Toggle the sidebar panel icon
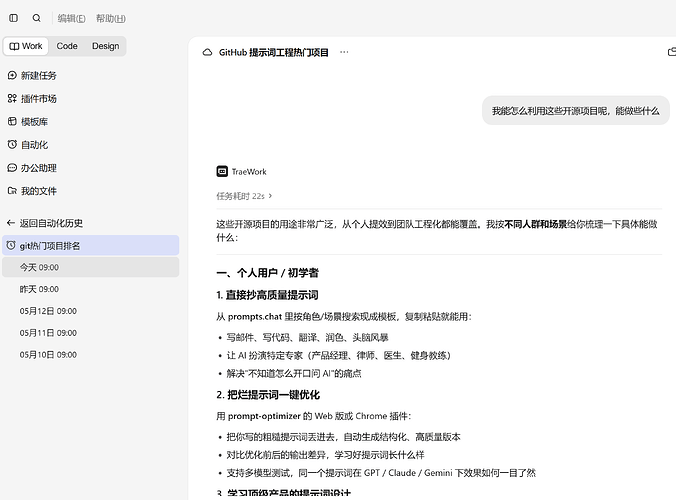This screenshot has height=500, width=676. click(13, 18)
